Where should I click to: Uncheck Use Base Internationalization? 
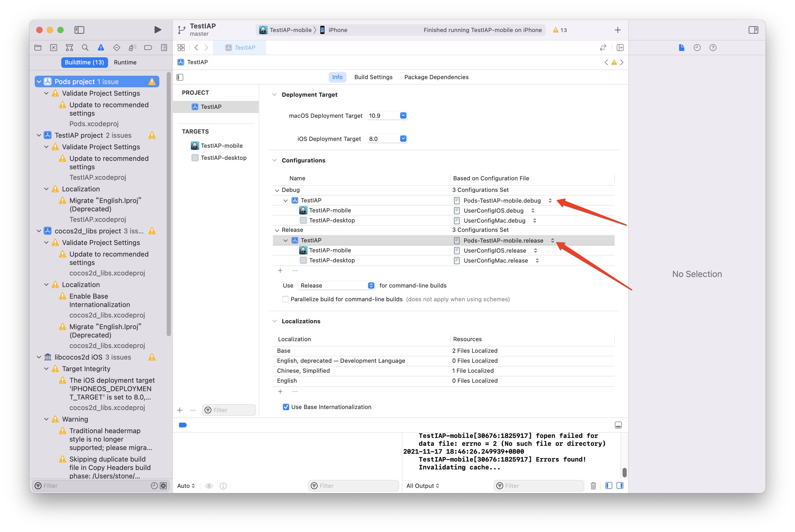(286, 407)
